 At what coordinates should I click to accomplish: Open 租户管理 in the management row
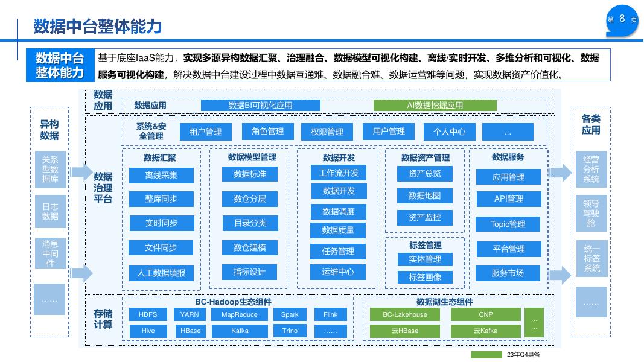[x=206, y=132]
